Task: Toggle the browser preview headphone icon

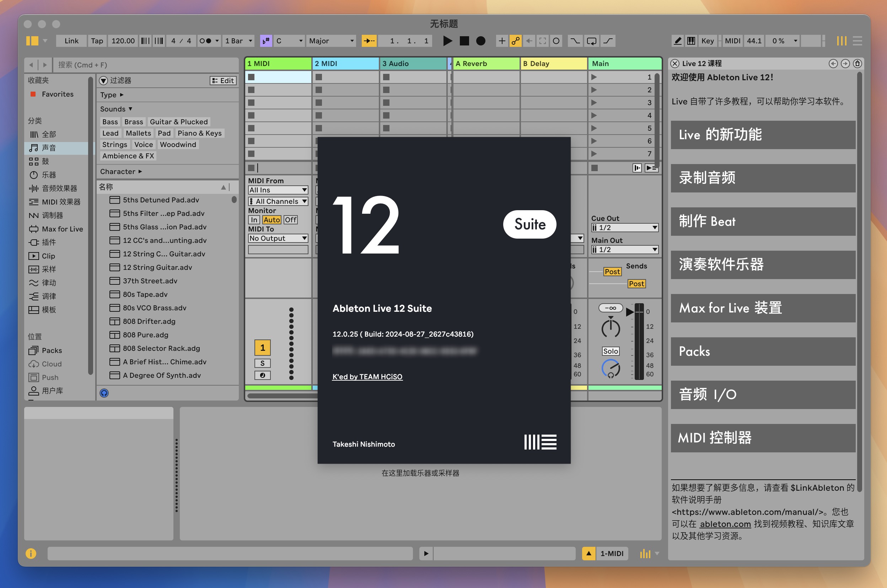Action: pyautogui.click(x=104, y=393)
